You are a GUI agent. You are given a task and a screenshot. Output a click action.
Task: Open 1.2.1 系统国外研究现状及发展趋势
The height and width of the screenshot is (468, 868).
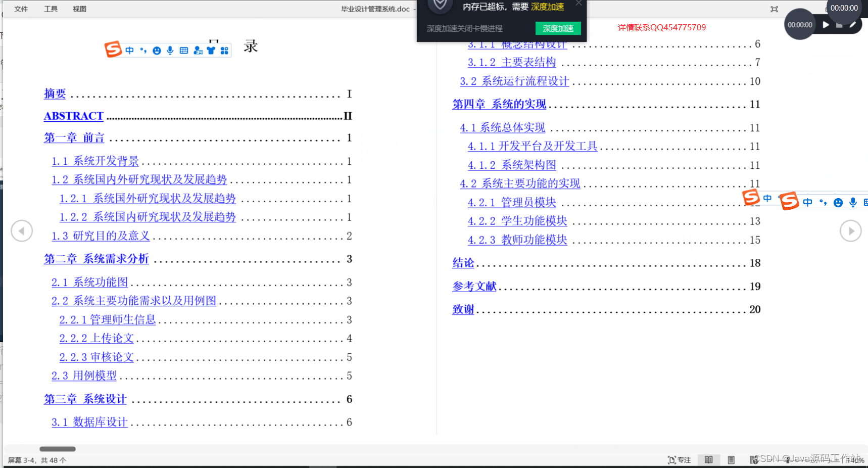click(x=148, y=198)
